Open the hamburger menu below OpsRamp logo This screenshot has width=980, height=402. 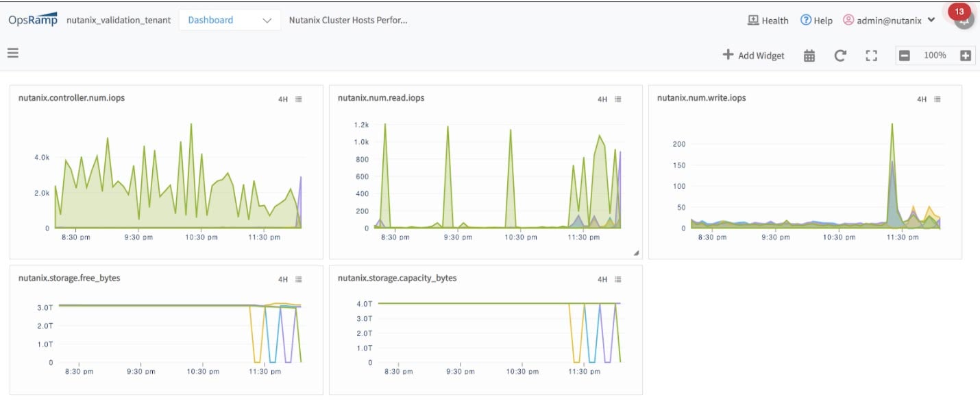click(12, 53)
